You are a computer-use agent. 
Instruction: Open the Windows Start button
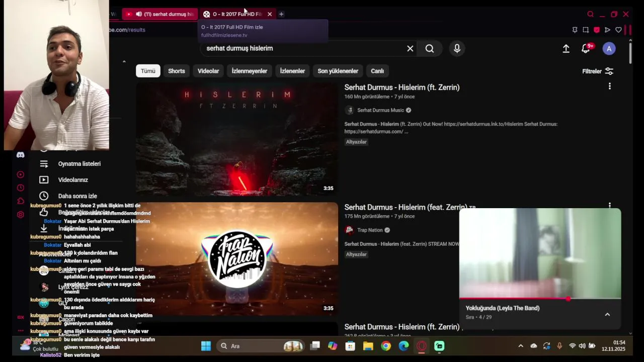206,346
